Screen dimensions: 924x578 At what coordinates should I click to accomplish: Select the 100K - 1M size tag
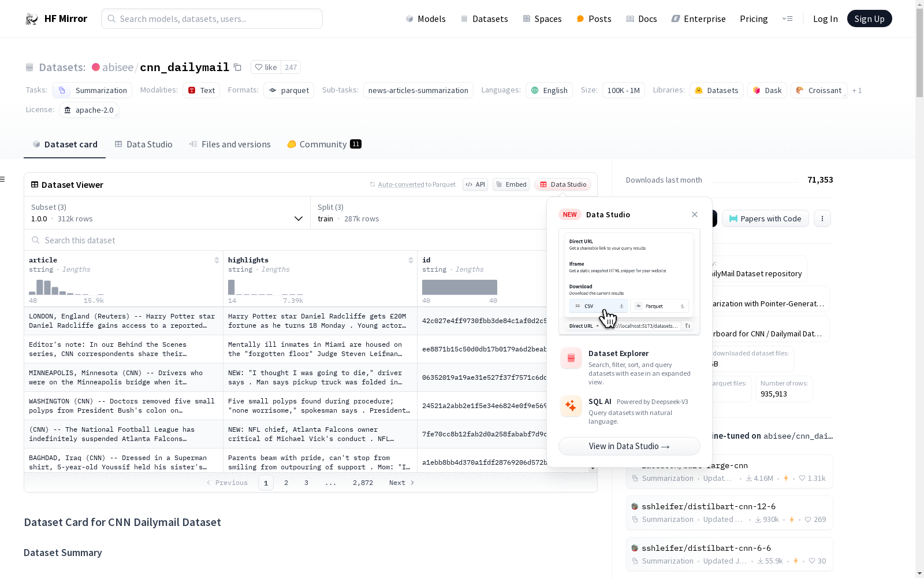point(624,90)
